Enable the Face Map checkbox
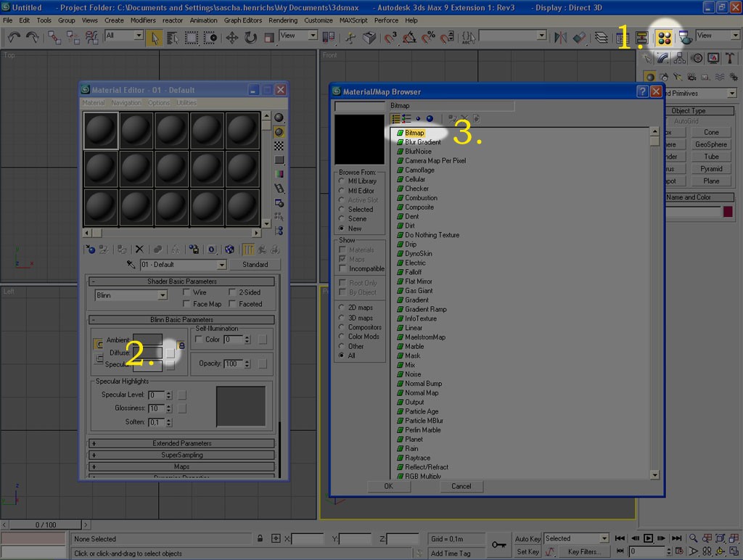This screenshot has height=560, width=743. [186, 304]
